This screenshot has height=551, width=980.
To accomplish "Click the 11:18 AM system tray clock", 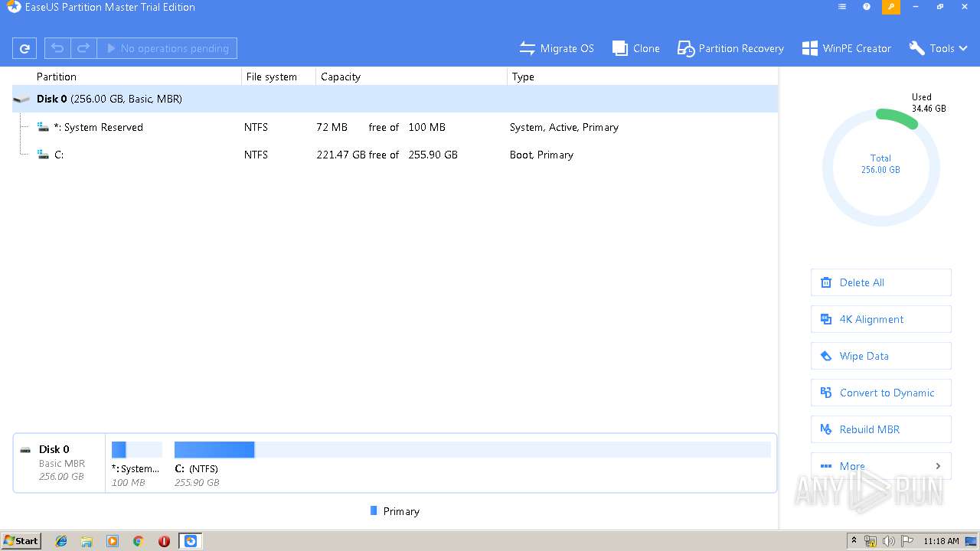I will [x=941, y=541].
